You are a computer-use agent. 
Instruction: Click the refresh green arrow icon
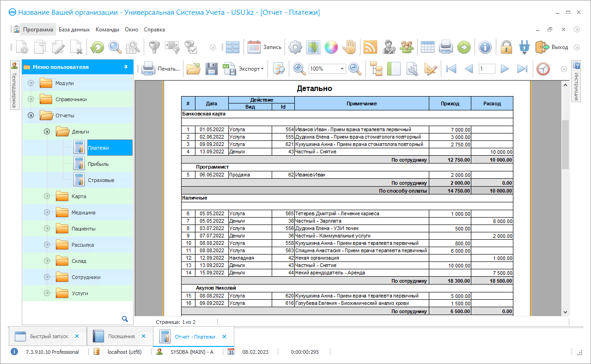tap(97, 47)
